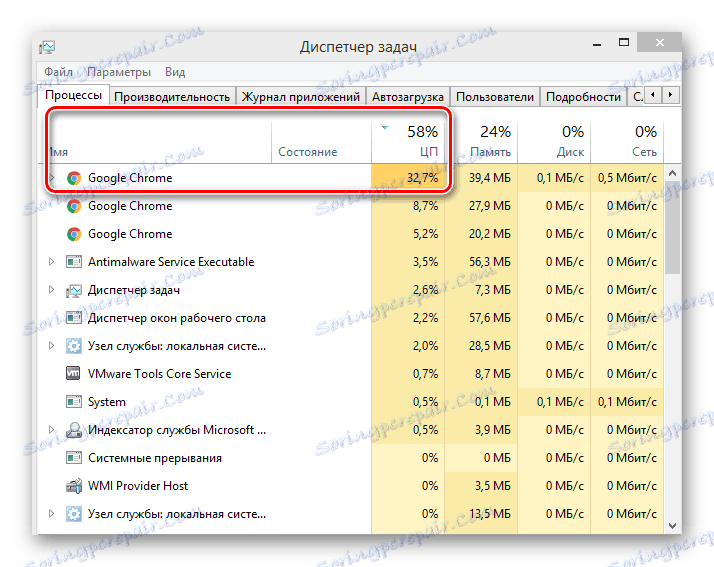The image size is (714, 567).
Task: Click the 2,6% CPU cell
Action: tap(408, 290)
